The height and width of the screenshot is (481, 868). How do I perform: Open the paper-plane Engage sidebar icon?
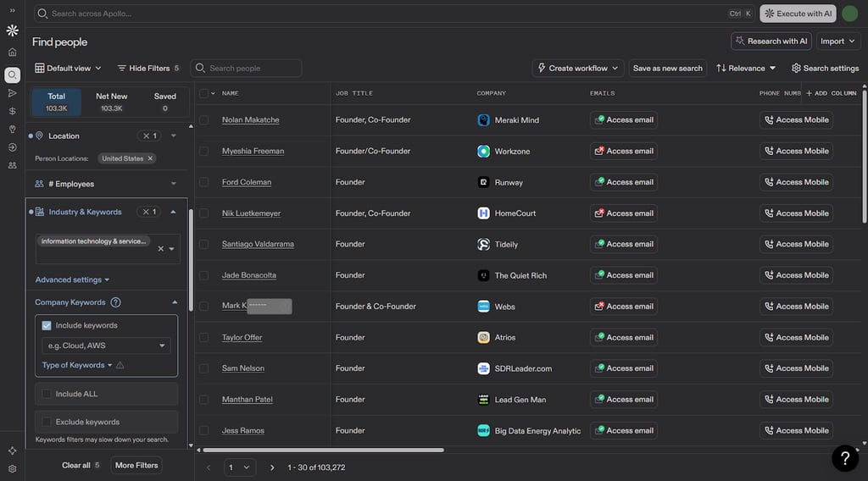click(12, 93)
